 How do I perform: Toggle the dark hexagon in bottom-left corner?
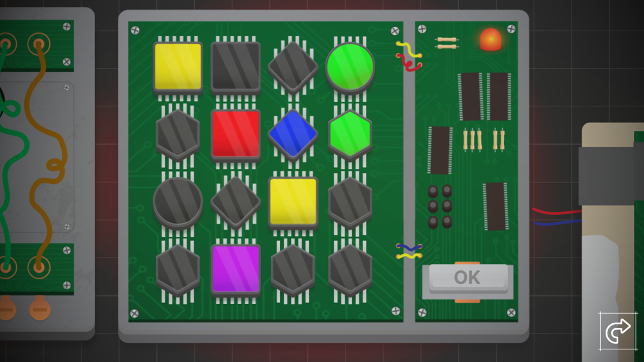point(177,270)
